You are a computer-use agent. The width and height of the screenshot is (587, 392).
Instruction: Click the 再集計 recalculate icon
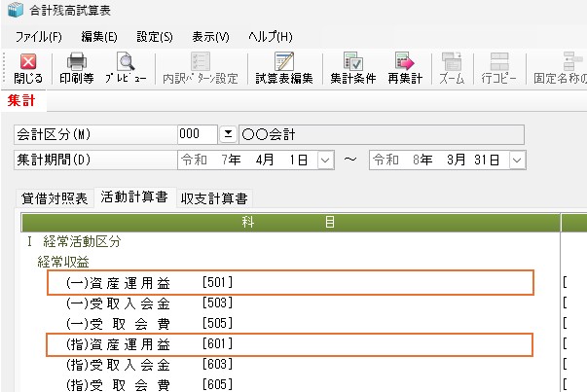(x=404, y=68)
